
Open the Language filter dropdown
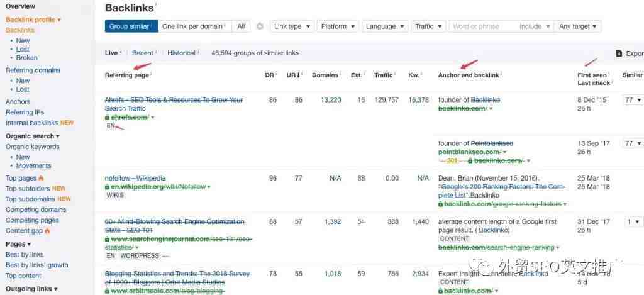tap(386, 26)
